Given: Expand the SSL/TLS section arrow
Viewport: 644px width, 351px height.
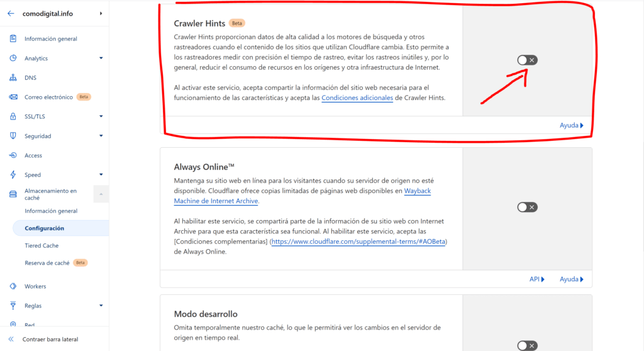Looking at the screenshot, I should [x=101, y=116].
